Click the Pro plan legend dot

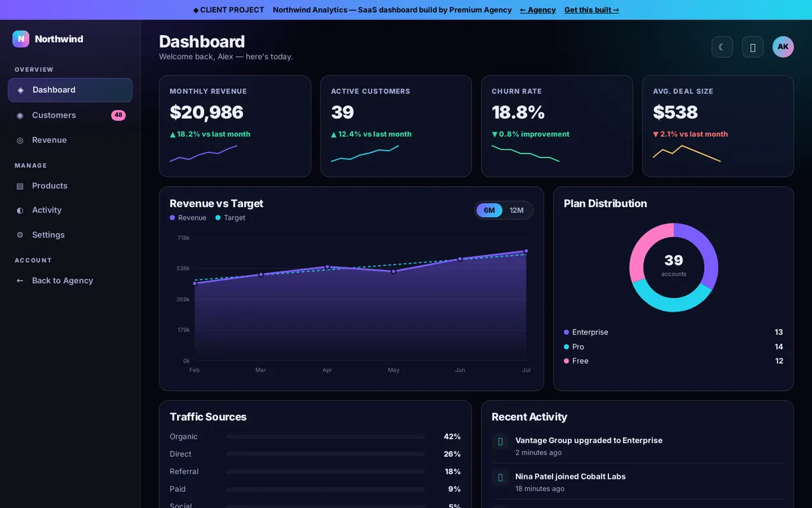[x=566, y=347]
